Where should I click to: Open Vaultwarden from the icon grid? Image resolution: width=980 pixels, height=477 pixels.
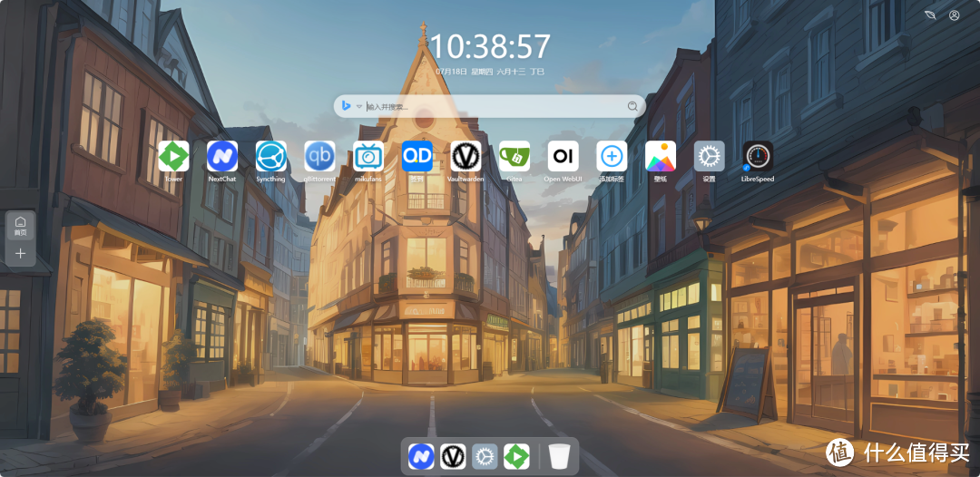[465, 156]
